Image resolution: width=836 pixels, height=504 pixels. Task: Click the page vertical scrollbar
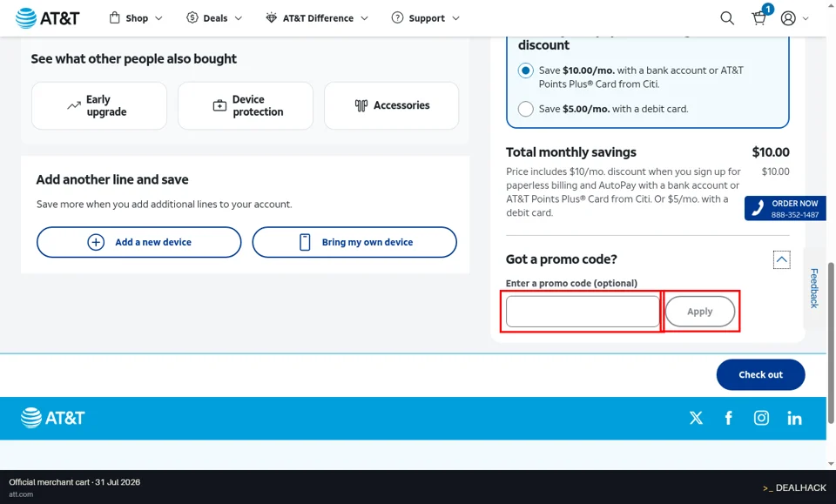click(x=831, y=344)
